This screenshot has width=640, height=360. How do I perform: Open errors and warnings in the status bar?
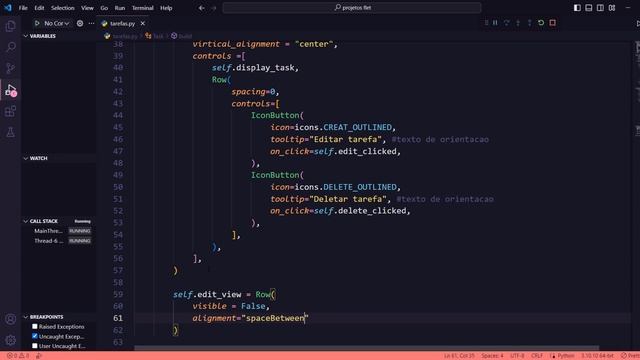pyautogui.click(x=18, y=356)
